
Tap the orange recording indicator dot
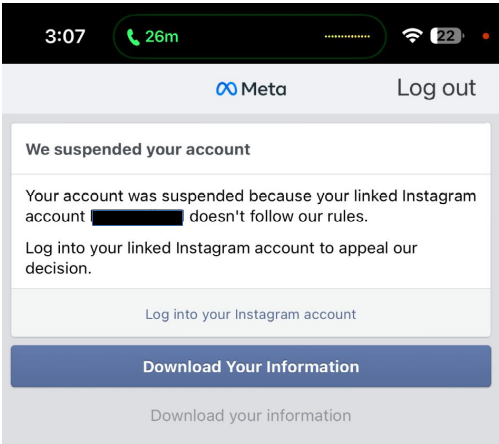(x=486, y=36)
